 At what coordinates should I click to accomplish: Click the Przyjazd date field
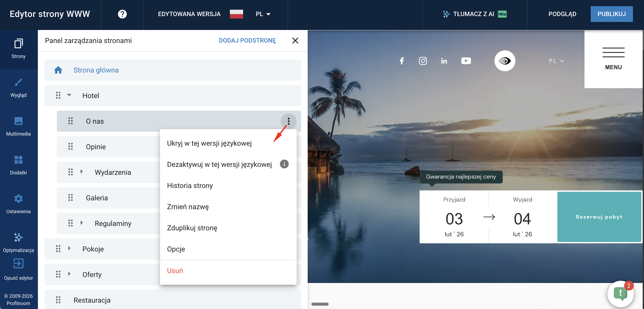coord(454,218)
